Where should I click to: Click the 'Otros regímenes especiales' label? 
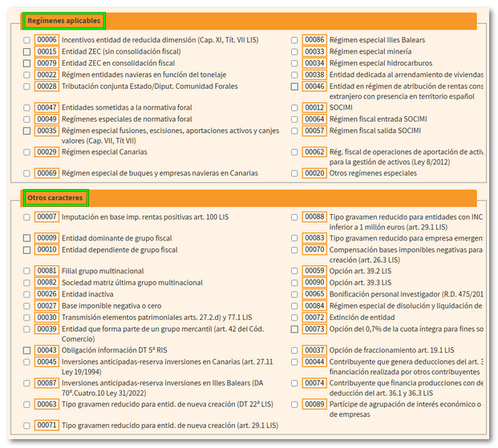[373, 173]
